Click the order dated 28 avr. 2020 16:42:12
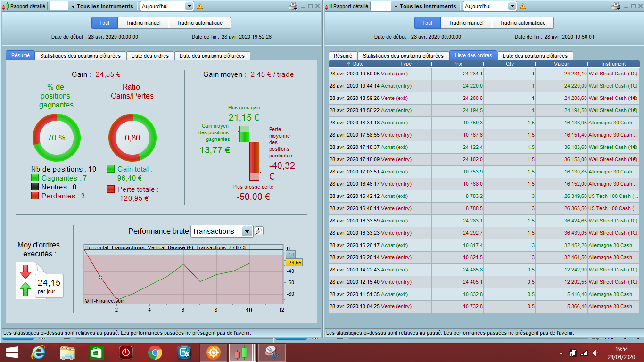The height and width of the screenshot is (362, 644). pyautogui.click(x=484, y=196)
